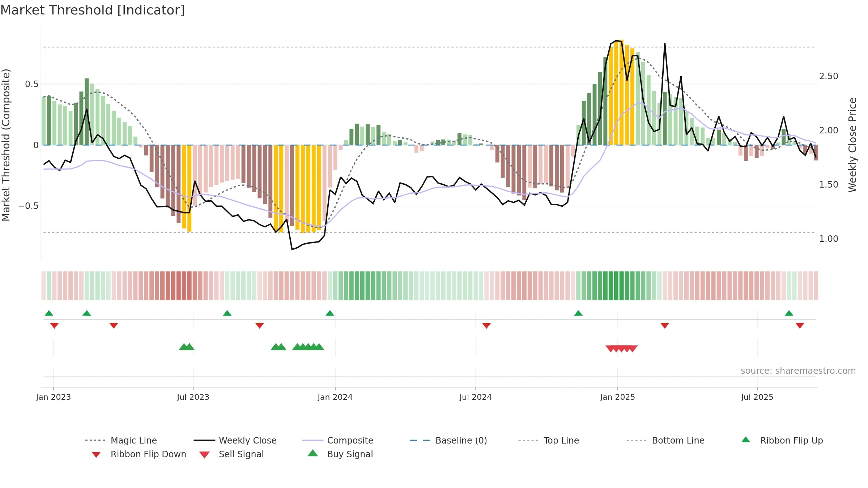Click the Weekly Close Price axis title
868x488 pixels.
853,145
